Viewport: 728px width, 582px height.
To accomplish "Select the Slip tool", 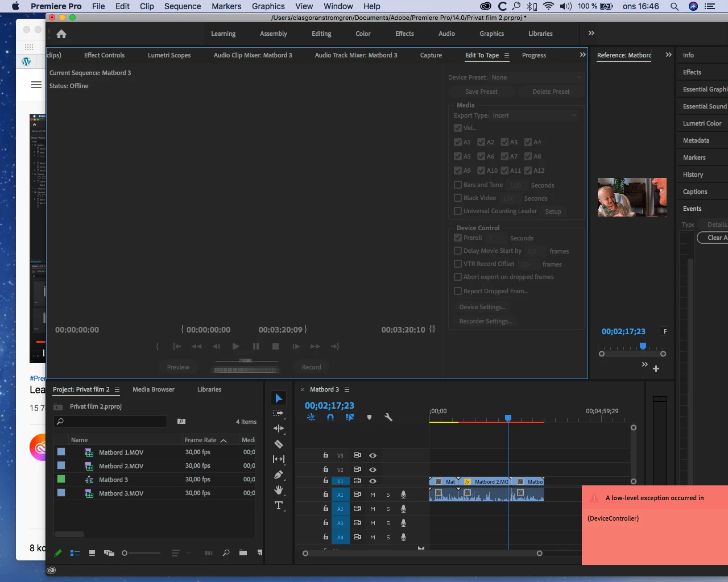I will pos(279,459).
